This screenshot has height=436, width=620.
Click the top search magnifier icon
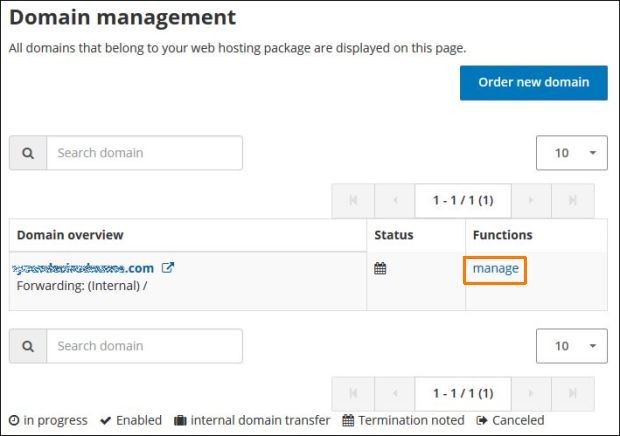[28, 153]
